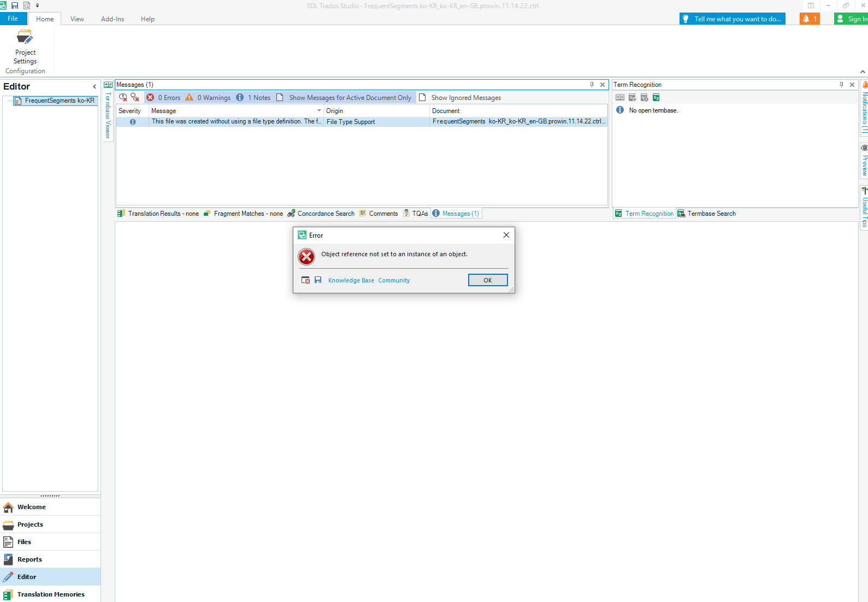Select FrequentSegments ko-KR document in Editor tree
This screenshot has width=868, height=602.
[55, 101]
